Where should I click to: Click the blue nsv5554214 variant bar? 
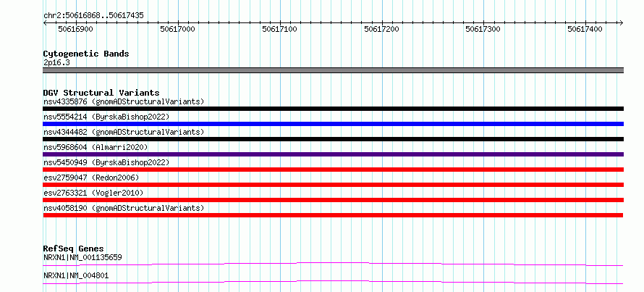pyautogui.click(x=333, y=124)
